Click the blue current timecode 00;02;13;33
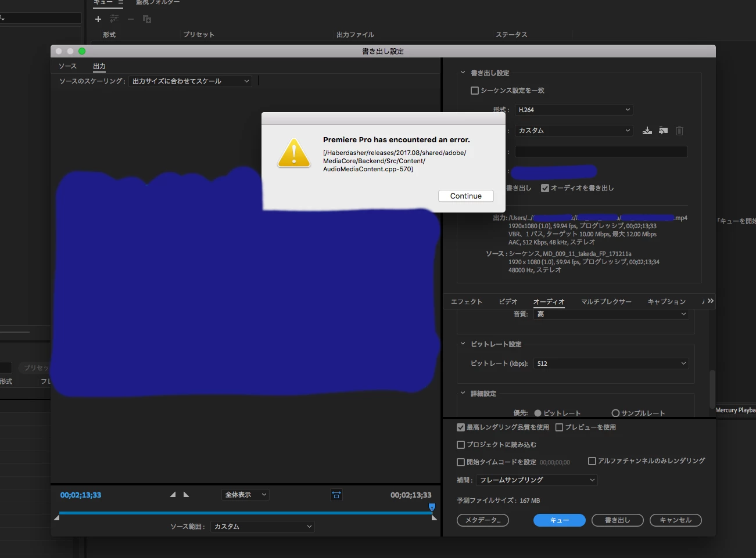This screenshot has width=756, height=558. [x=81, y=495]
